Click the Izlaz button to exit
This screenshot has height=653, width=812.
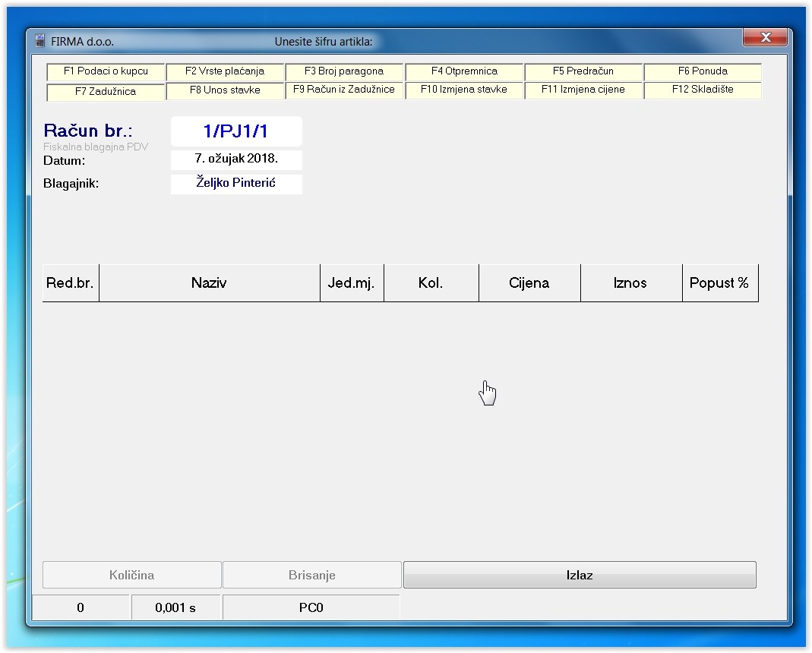click(580, 575)
